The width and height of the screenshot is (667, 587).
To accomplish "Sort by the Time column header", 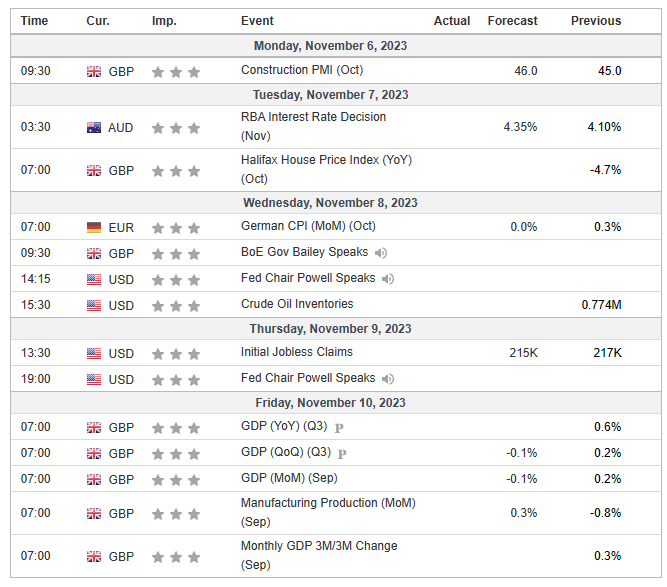I will pos(34,21).
